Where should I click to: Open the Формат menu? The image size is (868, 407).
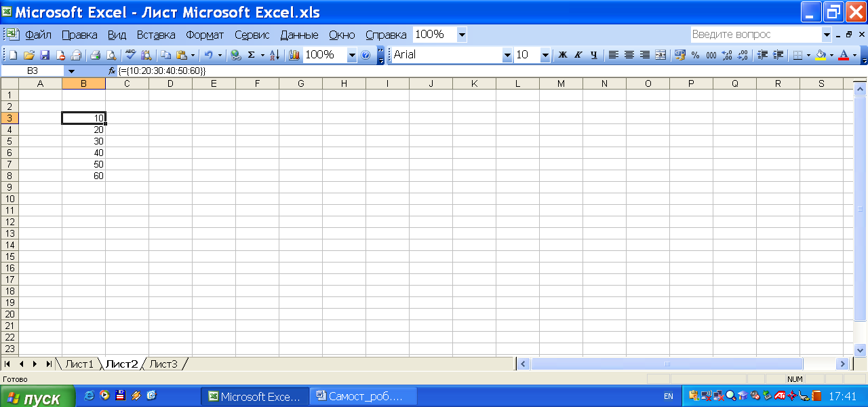pyautogui.click(x=205, y=35)
